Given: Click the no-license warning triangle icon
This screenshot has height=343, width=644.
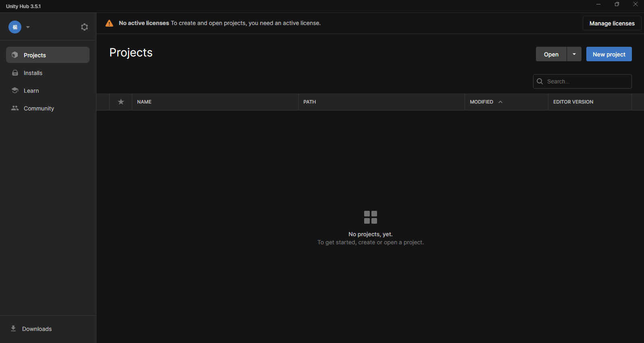Looking at the screenshot, I should tap(109, 23).
